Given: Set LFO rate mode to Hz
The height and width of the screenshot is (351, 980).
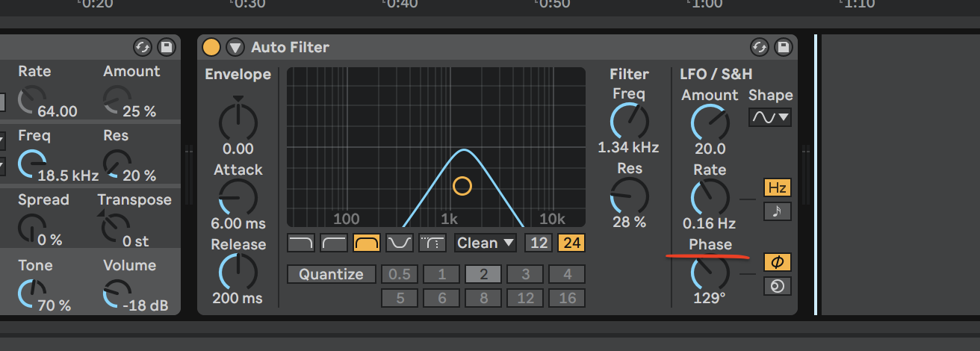Looking at the screenshot, I should [777, 187].
